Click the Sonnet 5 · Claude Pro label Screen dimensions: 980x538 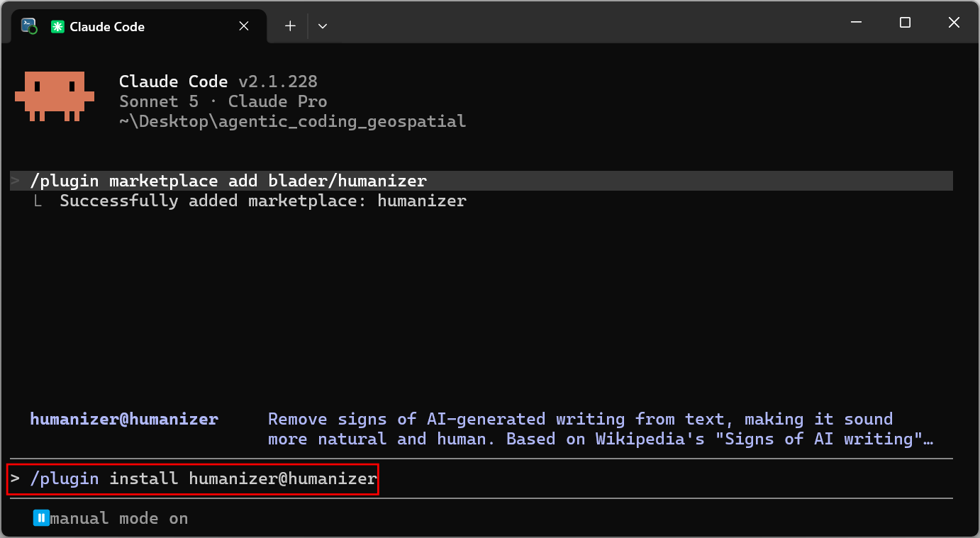tap(223, 101)
